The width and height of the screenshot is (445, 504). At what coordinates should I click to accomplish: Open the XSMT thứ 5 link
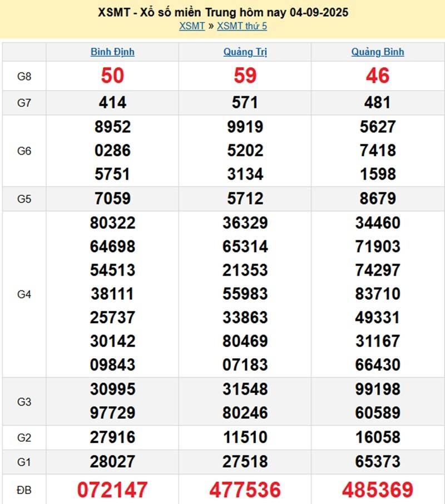242,26
